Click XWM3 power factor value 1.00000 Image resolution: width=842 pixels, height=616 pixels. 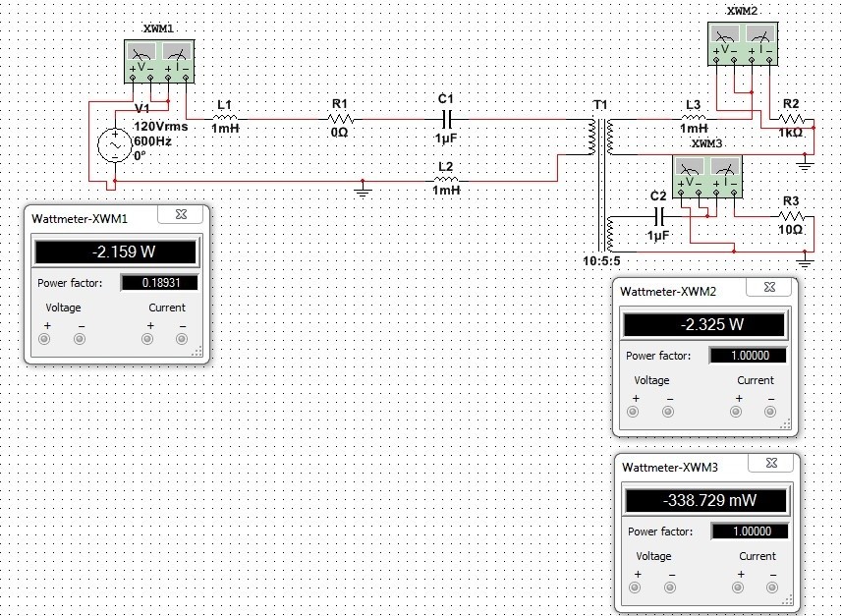[x=751, y=532]
